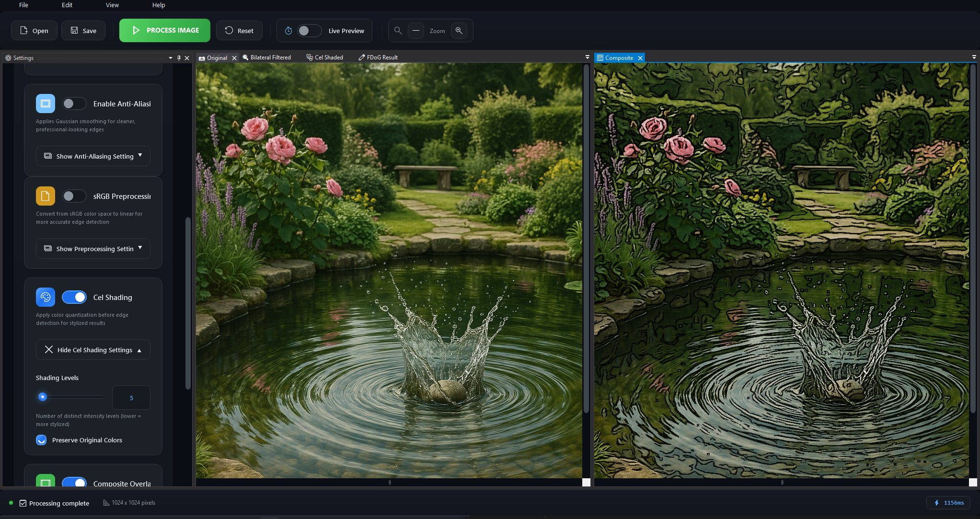Click the lightning performance timer icon
This screenshot has height=519, width=980.
click(x=936, y=503)
